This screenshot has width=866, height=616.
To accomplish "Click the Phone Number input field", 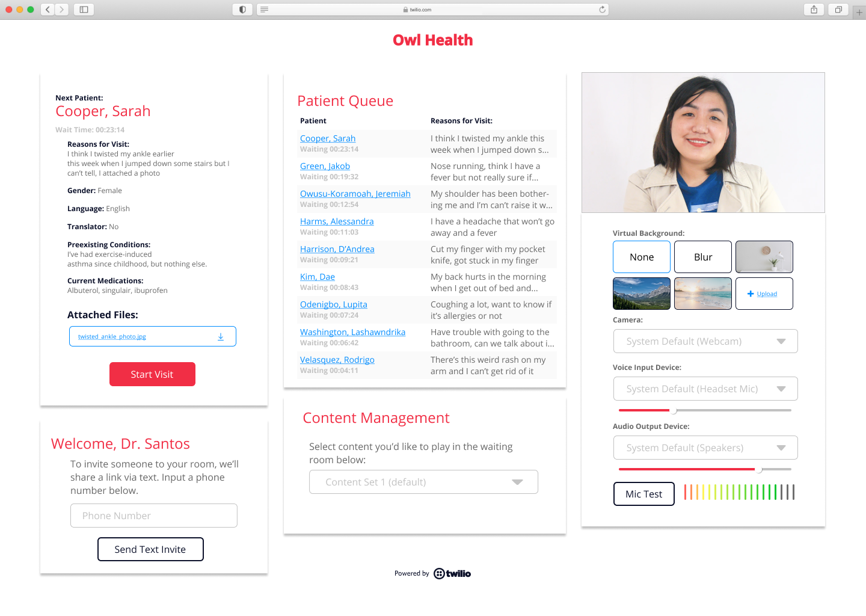I will pyautogui.click(x=154, y=516).
